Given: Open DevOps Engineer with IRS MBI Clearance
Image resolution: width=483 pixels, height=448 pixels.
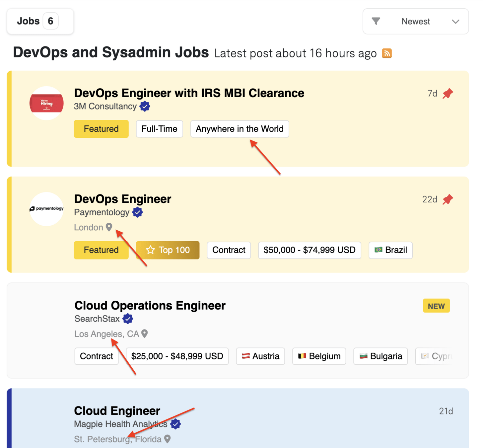Looking at the screenshot, I should pyautogui.click(x=189, y=93).
